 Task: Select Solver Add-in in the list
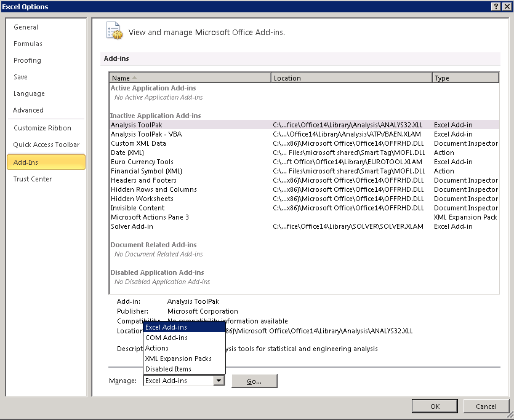133,226
